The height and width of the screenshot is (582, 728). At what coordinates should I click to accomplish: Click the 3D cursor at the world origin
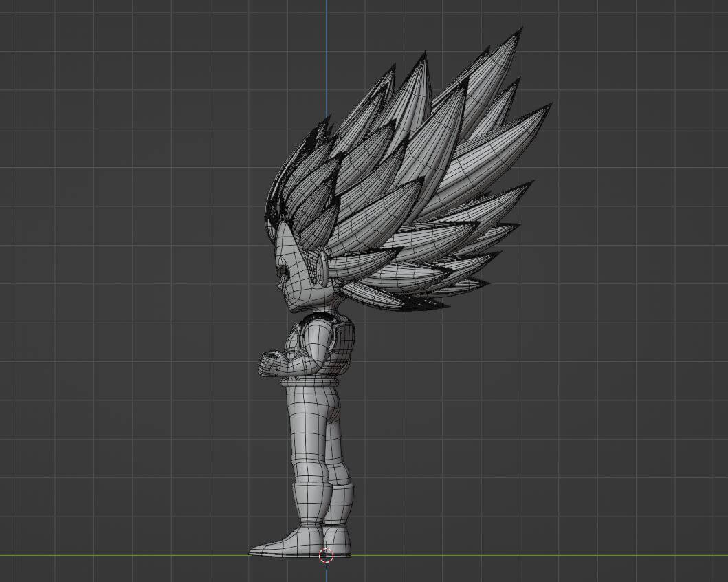click(x=326, y=555)
